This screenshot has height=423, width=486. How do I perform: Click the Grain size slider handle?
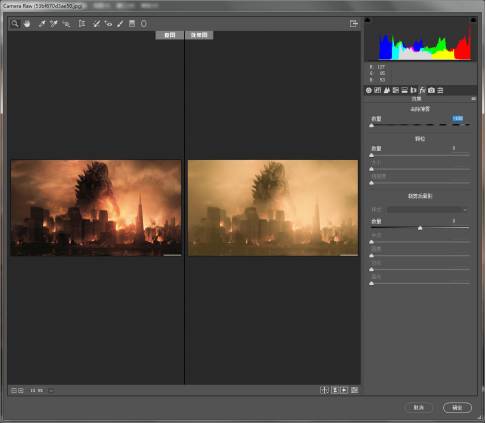coord(372,169)
